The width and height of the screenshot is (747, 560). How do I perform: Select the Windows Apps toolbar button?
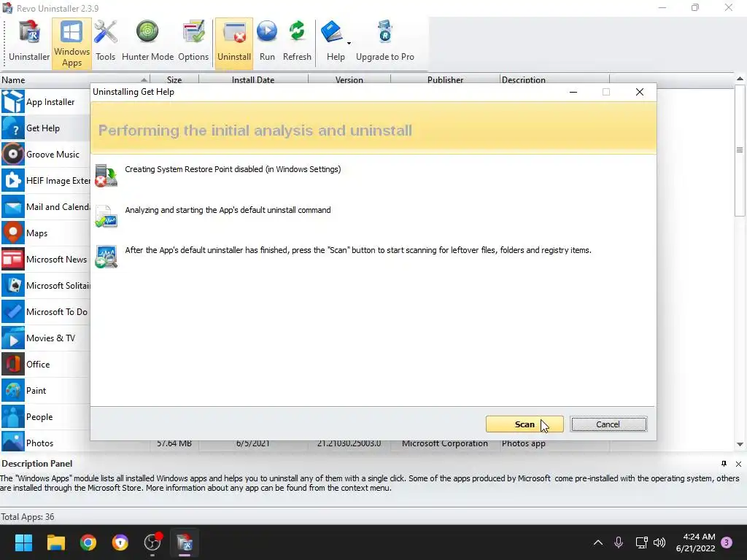click(71, 43)
